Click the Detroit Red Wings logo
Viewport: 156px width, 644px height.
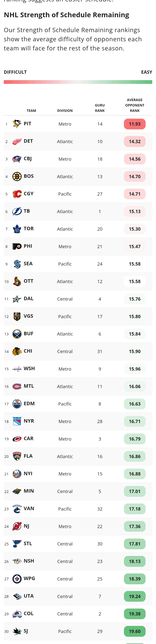(17, 142)
